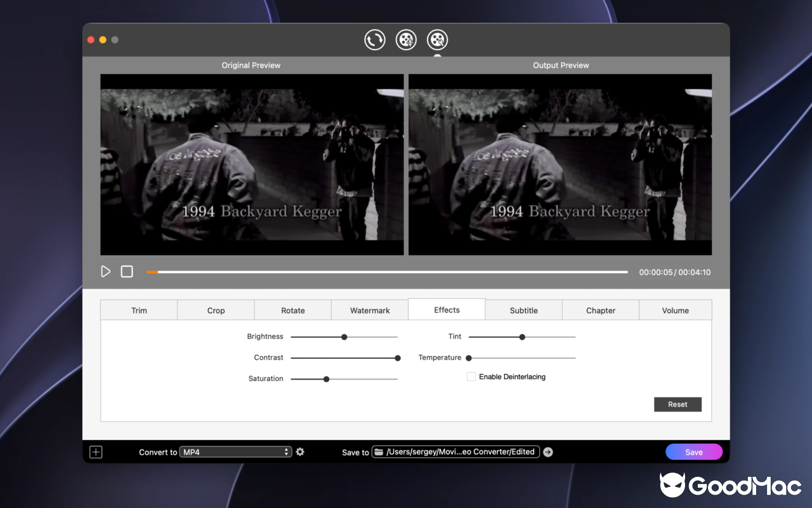The height and width of the screenshot is (508, 812).
Task: Open the Convert to MP4 format dropdown
Action: (x=236, y=452)
